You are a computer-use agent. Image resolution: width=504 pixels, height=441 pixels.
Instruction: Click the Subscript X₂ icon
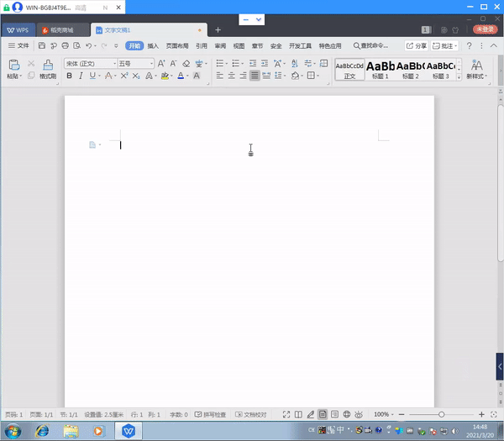(136, 76)
